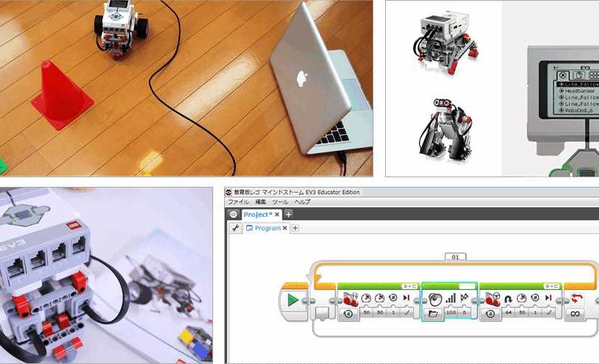Click steering arrow icon in Move Steering block
The width and height of the screenshot is (599, 364).
pyautogui.click(x=508, y=299)
